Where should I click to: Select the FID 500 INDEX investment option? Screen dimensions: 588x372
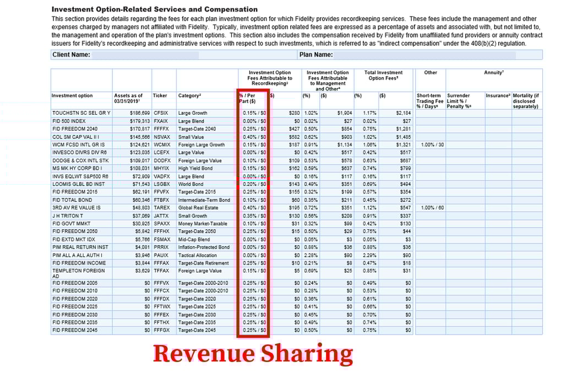pos(69,121)
